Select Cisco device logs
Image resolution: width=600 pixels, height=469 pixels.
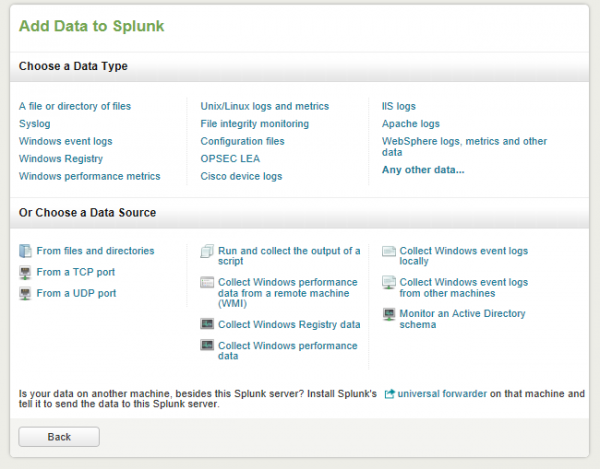[241, 176]
